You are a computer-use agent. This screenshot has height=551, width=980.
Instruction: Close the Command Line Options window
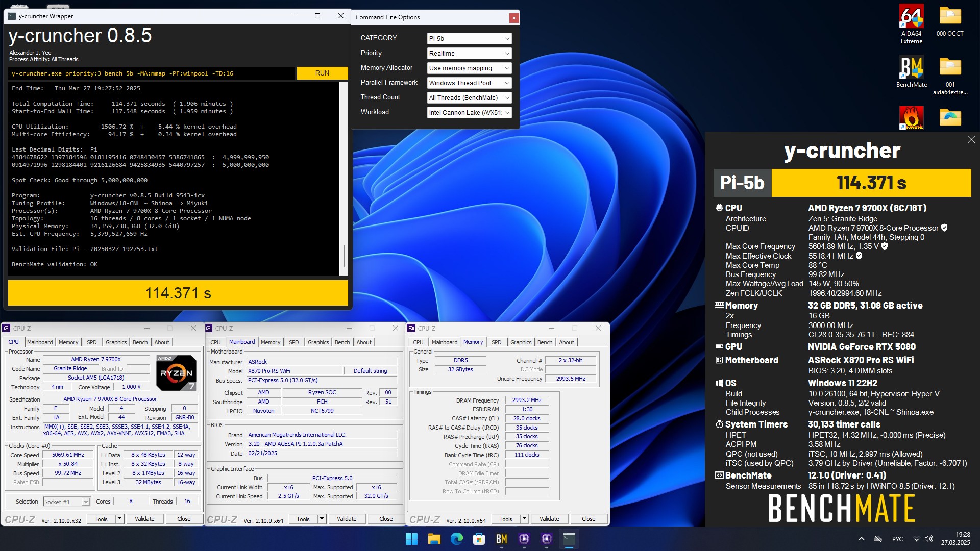tap(514, 18)
